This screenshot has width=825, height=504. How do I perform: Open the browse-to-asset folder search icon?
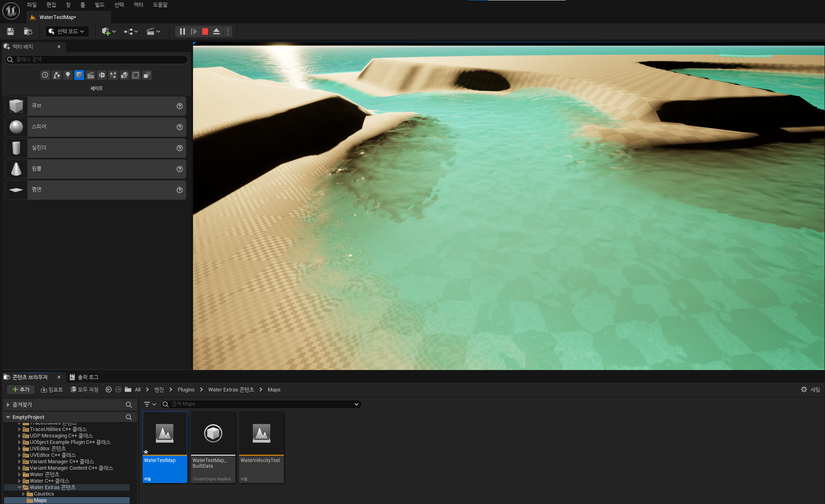coord(28,31)
